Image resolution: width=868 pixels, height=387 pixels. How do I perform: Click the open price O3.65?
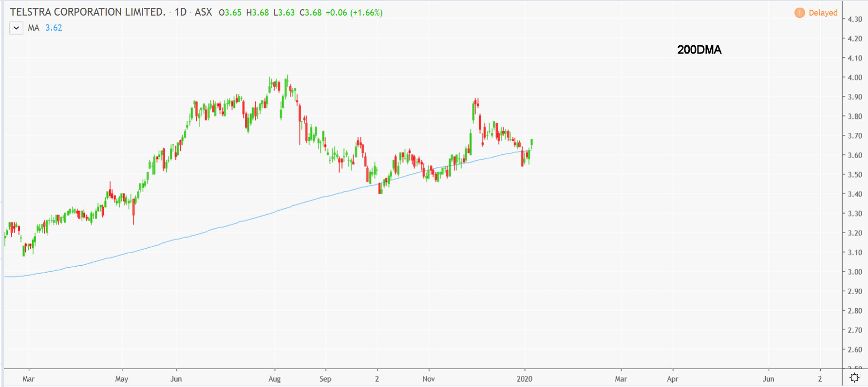pyautogui.click(x=230, y=13)
